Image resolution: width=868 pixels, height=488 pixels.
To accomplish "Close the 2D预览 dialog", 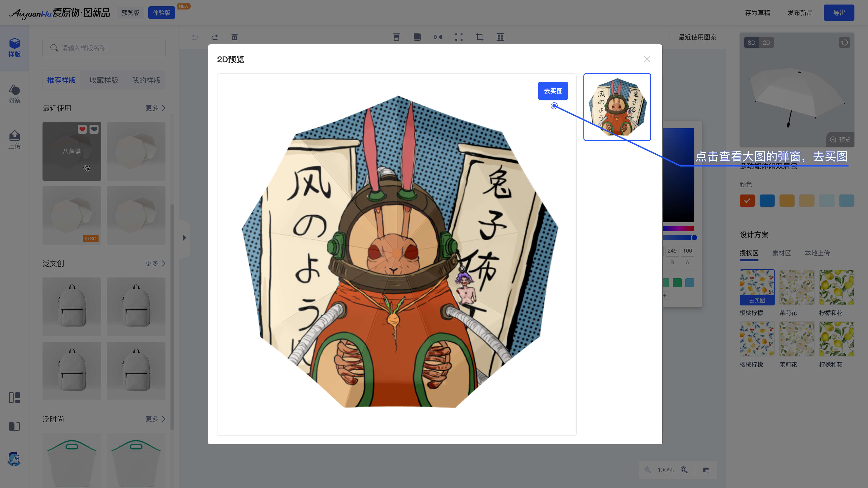I will (647, 59).
